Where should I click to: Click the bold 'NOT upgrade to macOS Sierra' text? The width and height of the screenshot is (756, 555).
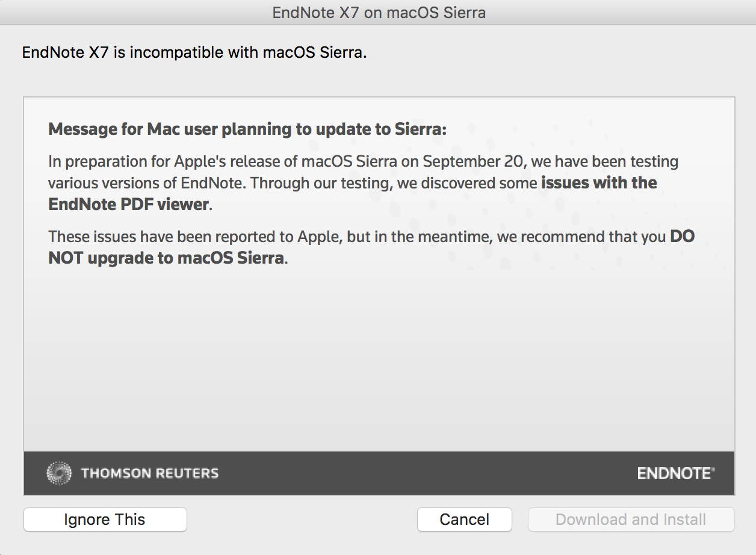[166, 258]
